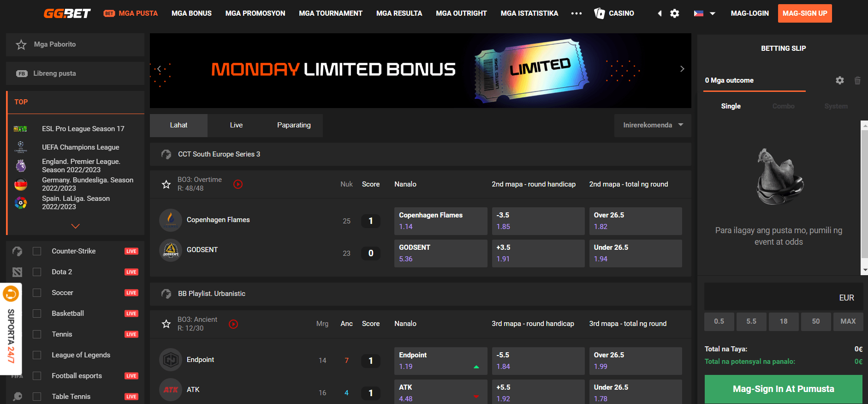Open settings gear in top navigation
Viewport: 868px width, 404px height.
coord(674,13)
